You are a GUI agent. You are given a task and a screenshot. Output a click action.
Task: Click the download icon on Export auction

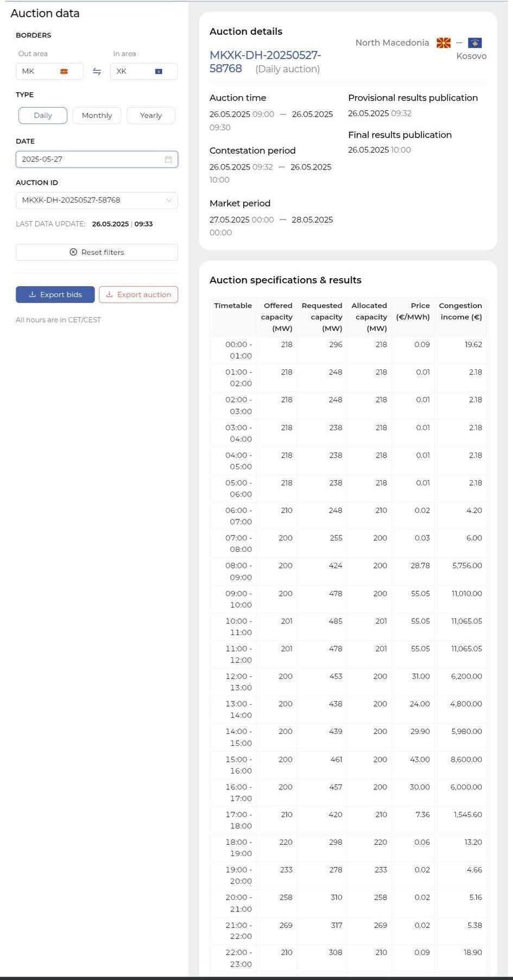pyautogui.click(x=109, y=294)
